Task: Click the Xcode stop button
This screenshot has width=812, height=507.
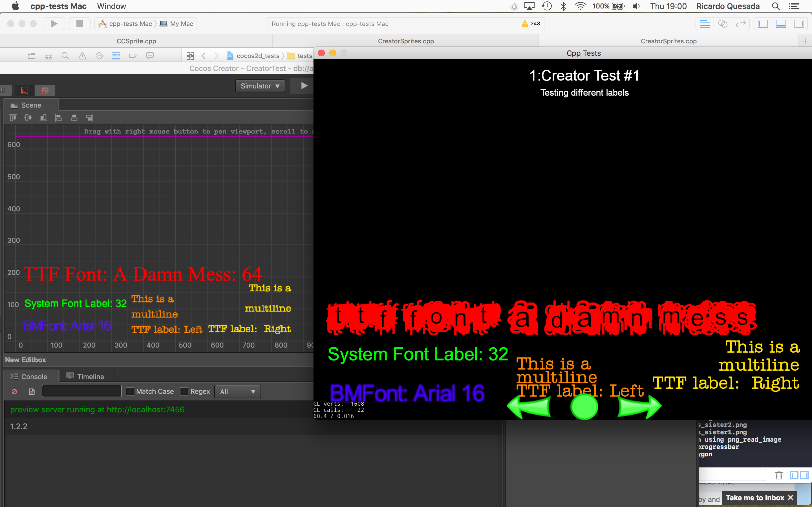Action: (80, 23)
